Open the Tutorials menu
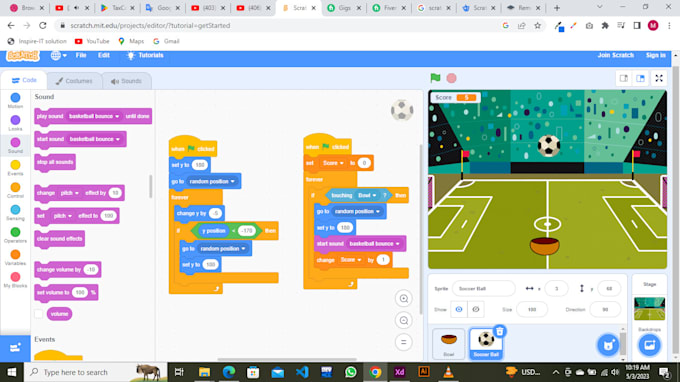Screen dimensions: 680x382 145,56
